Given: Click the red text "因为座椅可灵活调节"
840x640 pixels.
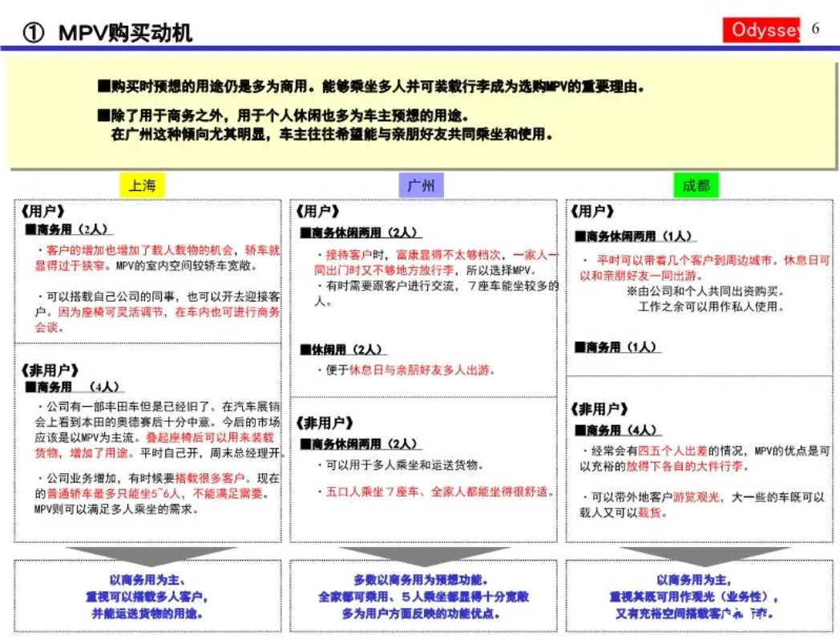Looking at the screenshot, I should [110, 312].
